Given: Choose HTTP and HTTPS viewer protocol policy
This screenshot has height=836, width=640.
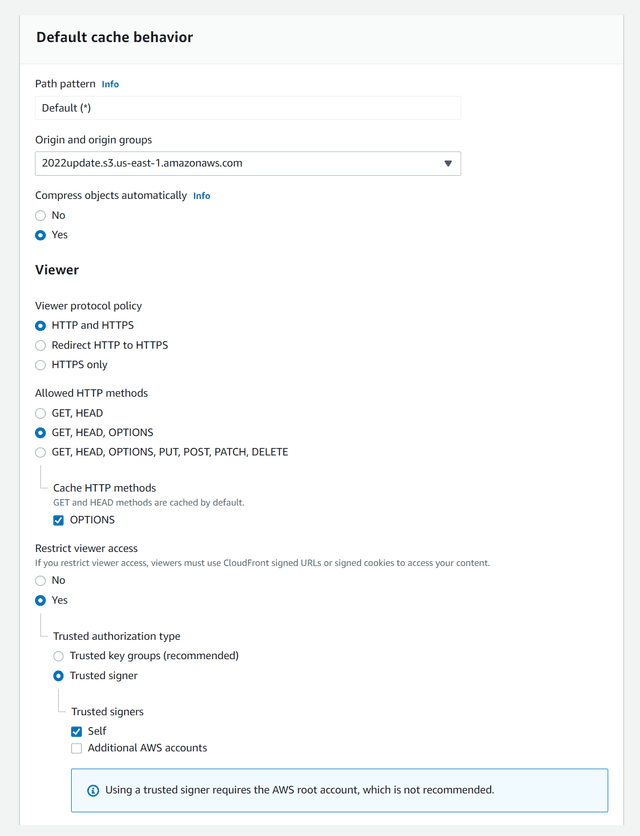Looking at the screenshot, I should coord(41,326).
